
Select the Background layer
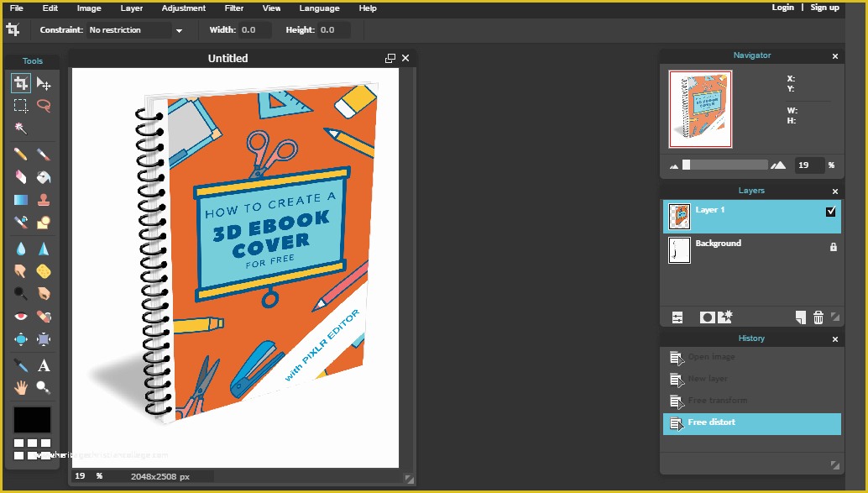point(752,250)
